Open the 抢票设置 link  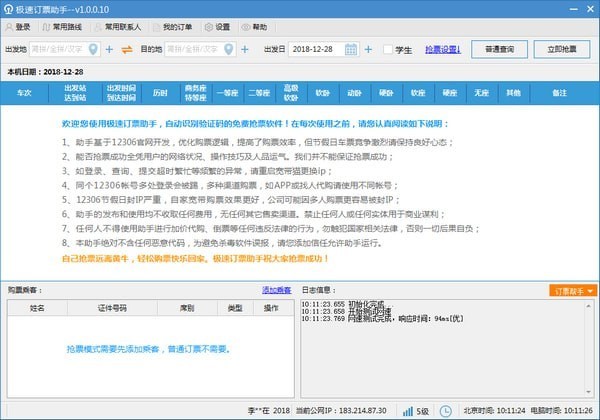point(443,49)
